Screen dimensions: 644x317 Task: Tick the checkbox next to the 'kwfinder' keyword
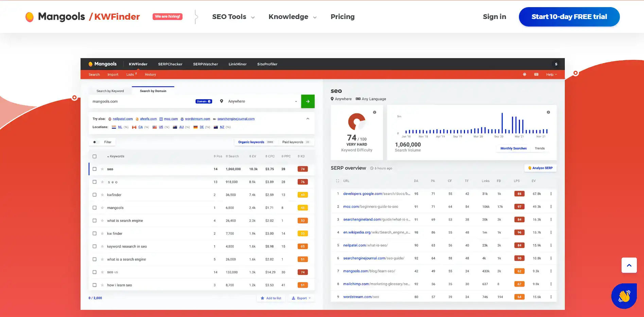pos(94,195)
